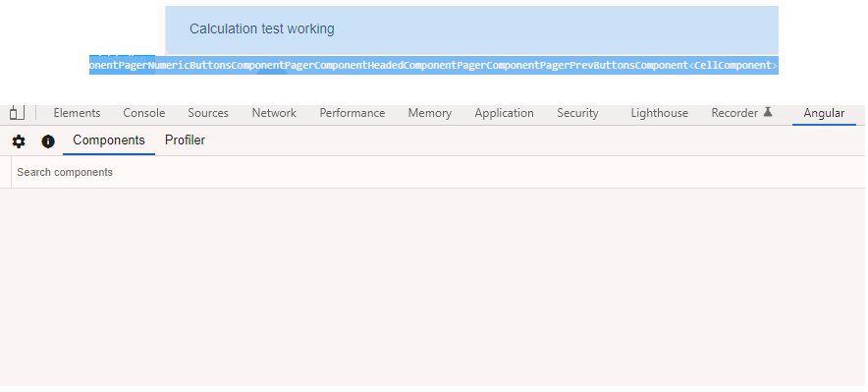Viewport: 868px width, 392px height.
Task: Open the Performance tab
Action: coord(353,113)
